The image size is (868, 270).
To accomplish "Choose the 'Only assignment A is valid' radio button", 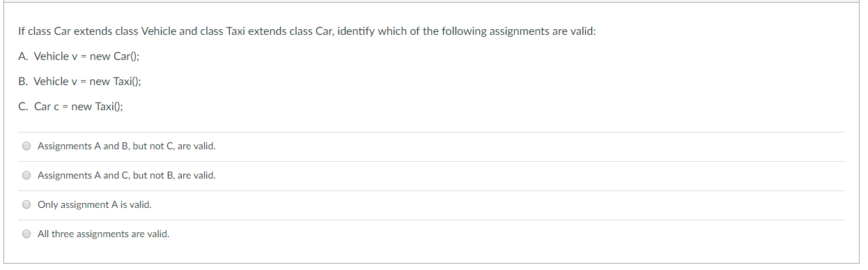I will pyautogui.click(x=26, y=205).
